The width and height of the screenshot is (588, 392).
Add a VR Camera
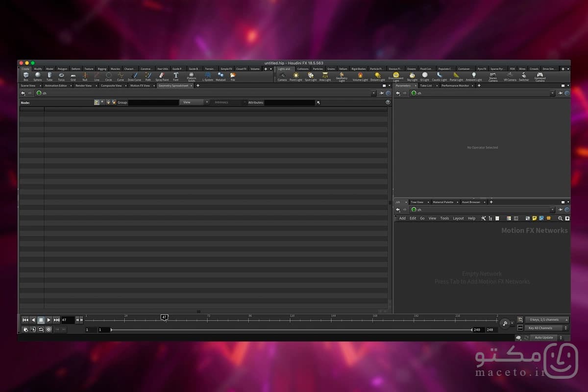[x=510, y=76]
